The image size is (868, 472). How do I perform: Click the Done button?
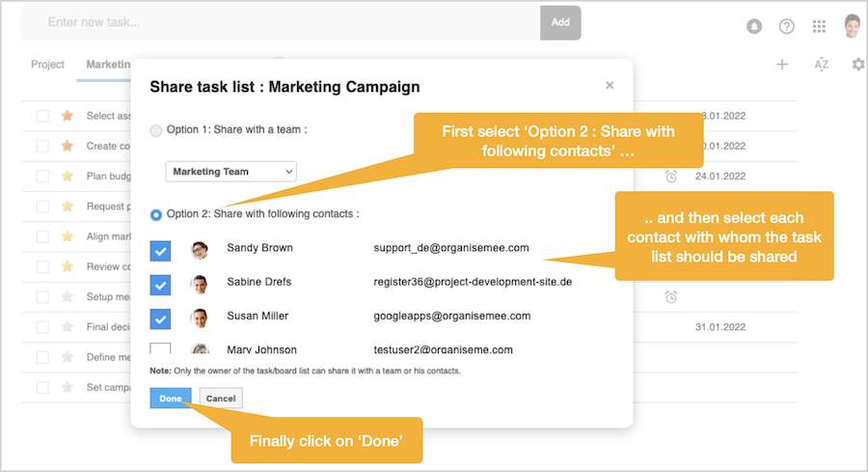[171, 398]
